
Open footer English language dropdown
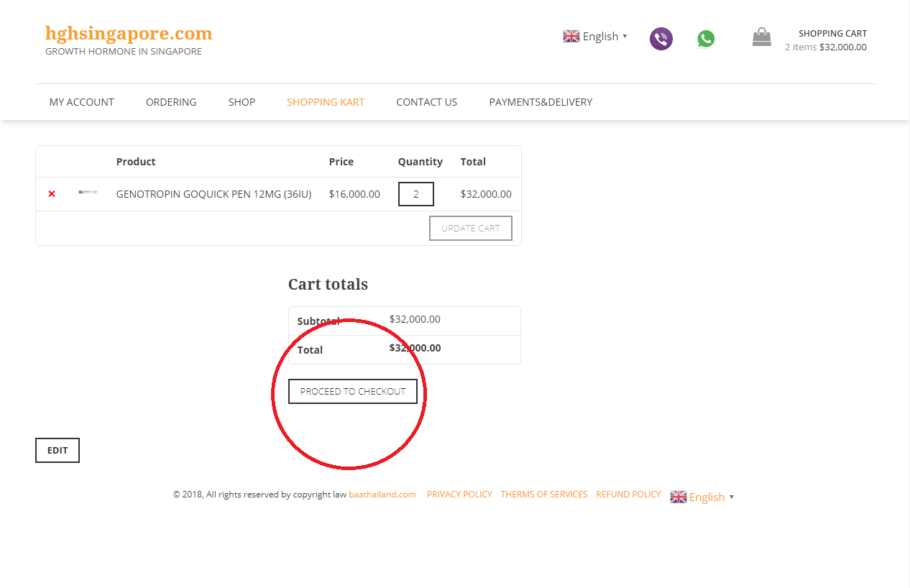click(711, 497)
